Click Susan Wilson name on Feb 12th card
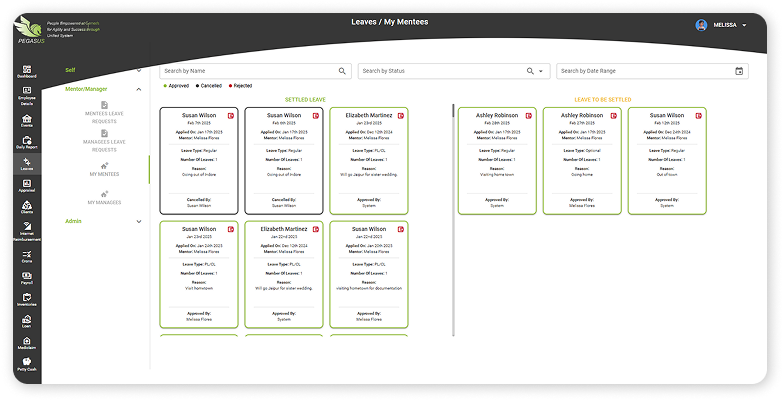The height and width of the screenshot is (401, 784). click(667, 116)
